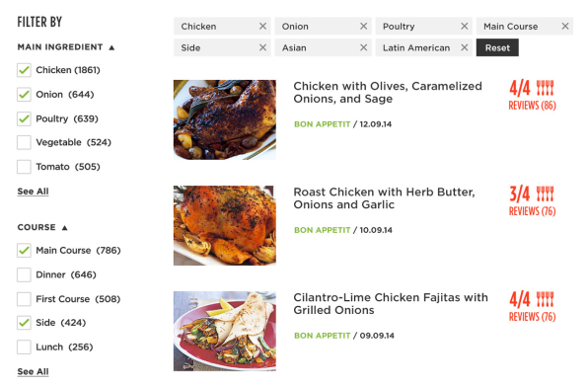The height and width of the screenshot is (387, 588).
Task: Remove the Main Course filter tag
Action: pyautogui.click(x=565, y=26)
